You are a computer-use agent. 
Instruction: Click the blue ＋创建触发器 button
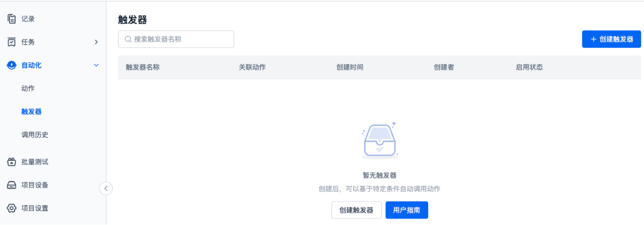[611, 39]
